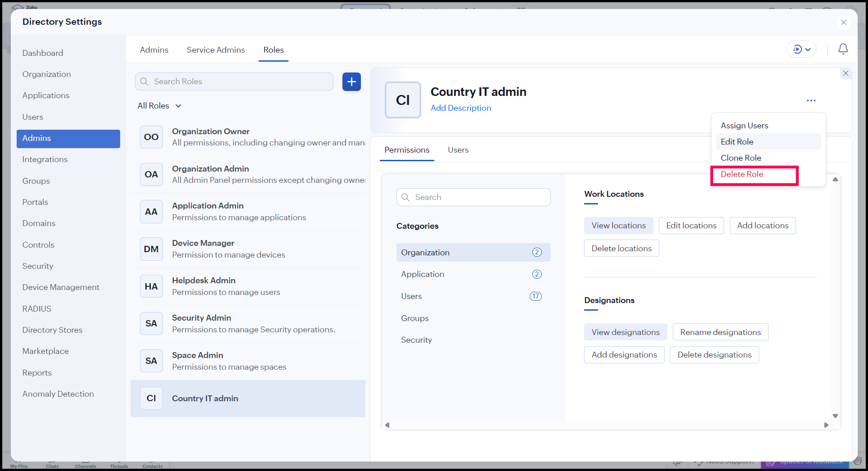868x471 pixels.
Task: Switch to the Service Admins tab
Action: (216, 50)
